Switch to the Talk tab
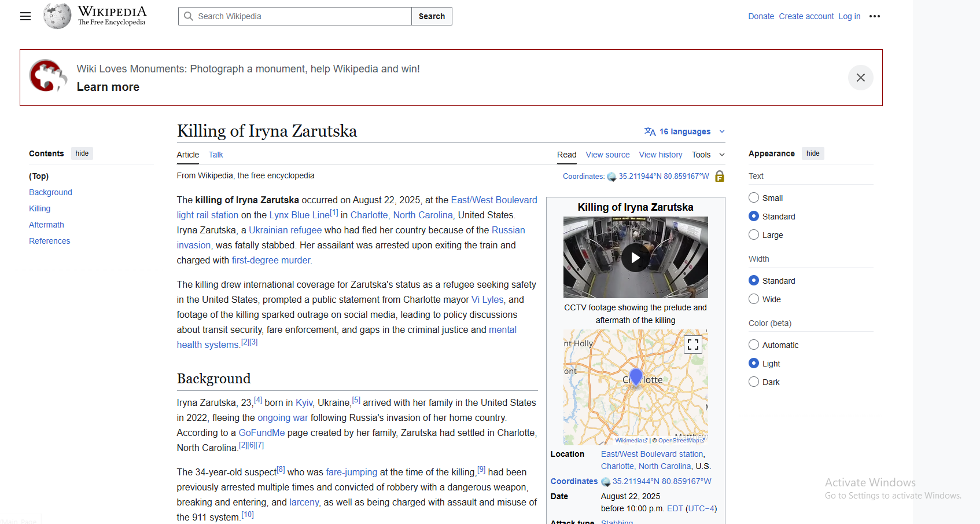Screen dimensions: 980x524 [216, 155]
